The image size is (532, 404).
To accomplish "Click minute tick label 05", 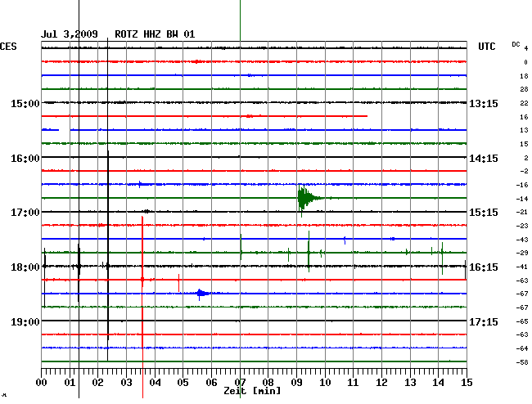I will tap(183, 383).
